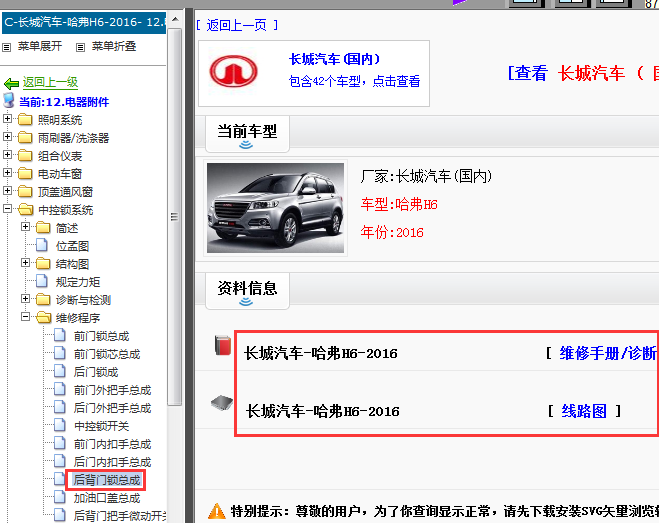Image resolution: width=659 pixels, height=523 pixels.
Task: Expand the 顶盖通风窗 tree node
Action: (x=7, y=191)
